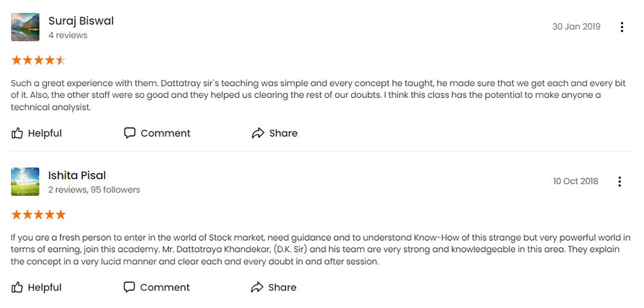Click share arrow icon under Suraj Biswal's review
The height and width of the screenshot is (308, 644).
[x=258, y=133]
